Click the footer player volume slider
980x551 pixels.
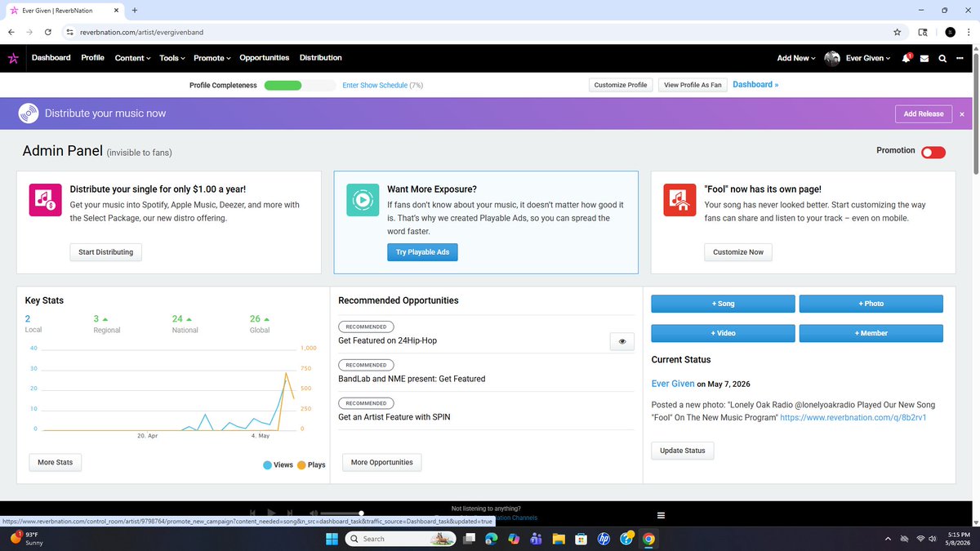pyautogui.click(x=341, y=513)
